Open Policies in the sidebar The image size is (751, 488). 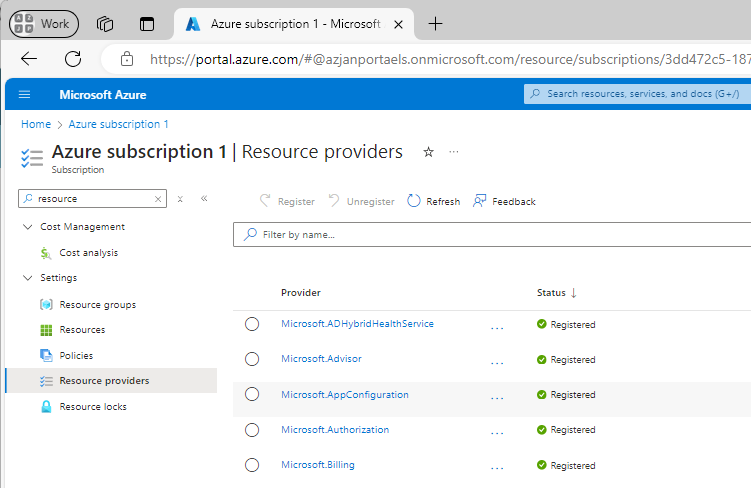tap(76, 355)
